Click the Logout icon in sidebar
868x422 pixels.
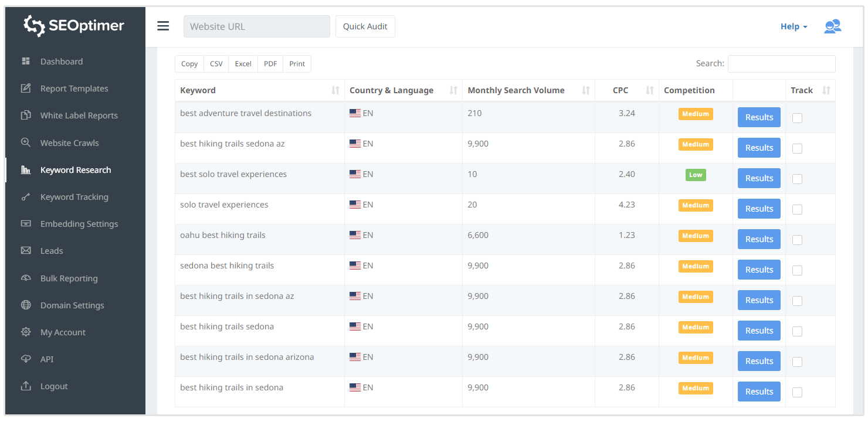[x=26, y=386]
